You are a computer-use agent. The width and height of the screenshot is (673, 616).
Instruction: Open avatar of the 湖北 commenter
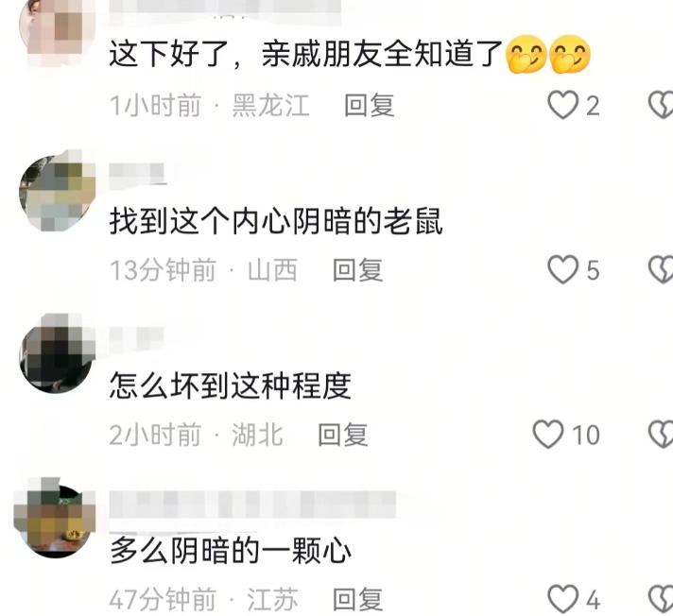(x=57, y=355)
